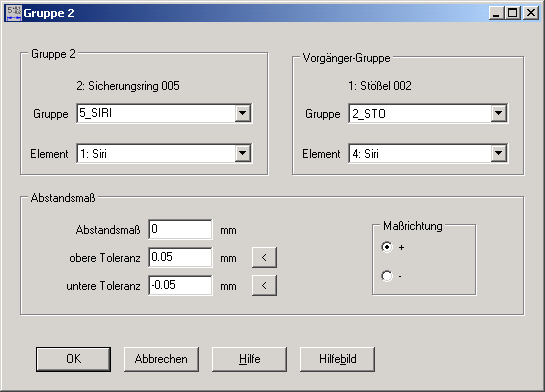Image resolution: width=545 pixels, height=392 pixels.
Task: Open the Hilfe button
Action: 250,359
